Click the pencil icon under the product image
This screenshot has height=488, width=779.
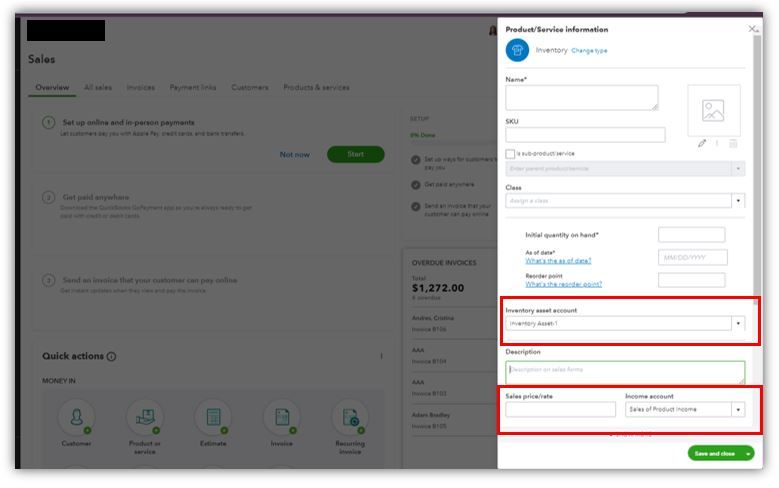pyautogui.click(x=701, y=144)
